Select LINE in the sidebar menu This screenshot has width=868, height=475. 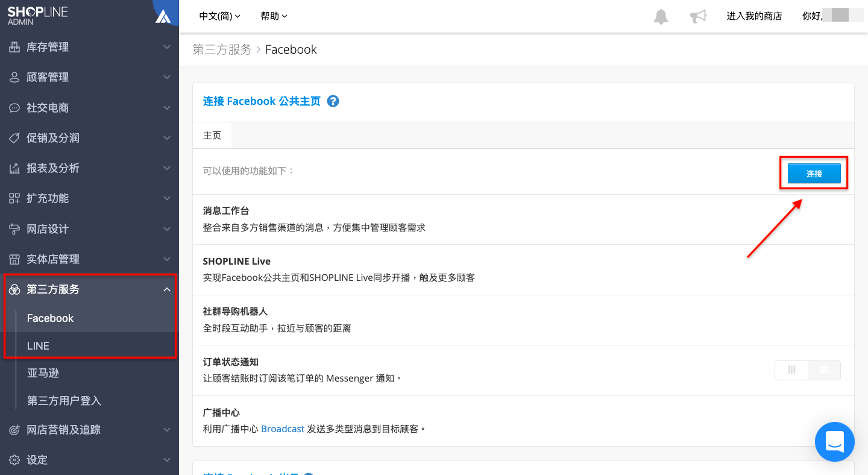[38, 345]
